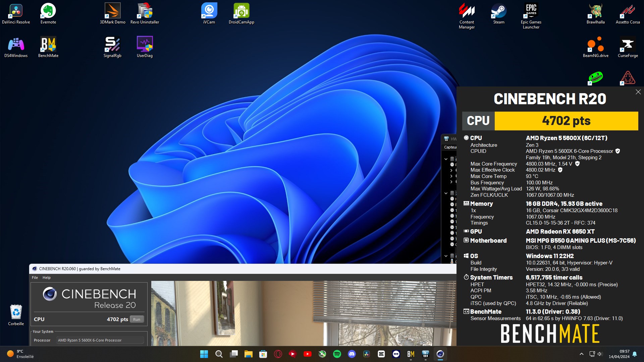Open the DaVinci Resolve desktop shortcut
The image size is (644, 362).
(16, 14)
